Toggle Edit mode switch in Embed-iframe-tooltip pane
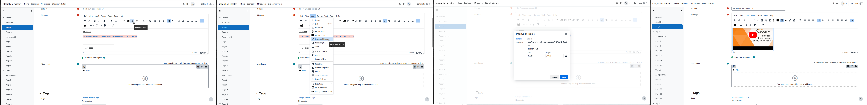This screenshot has height=105, width=868. click(x=211, y=4)
